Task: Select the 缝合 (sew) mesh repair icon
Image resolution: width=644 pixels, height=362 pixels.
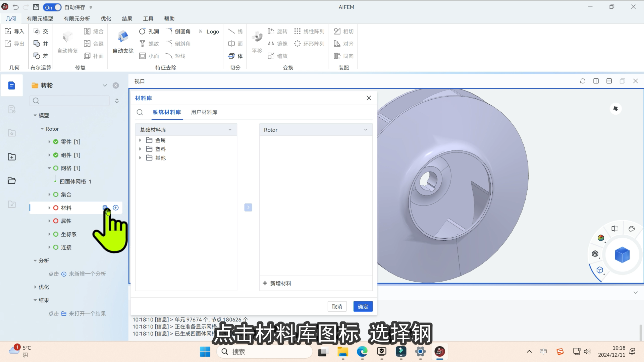Action: coord(87,31)
